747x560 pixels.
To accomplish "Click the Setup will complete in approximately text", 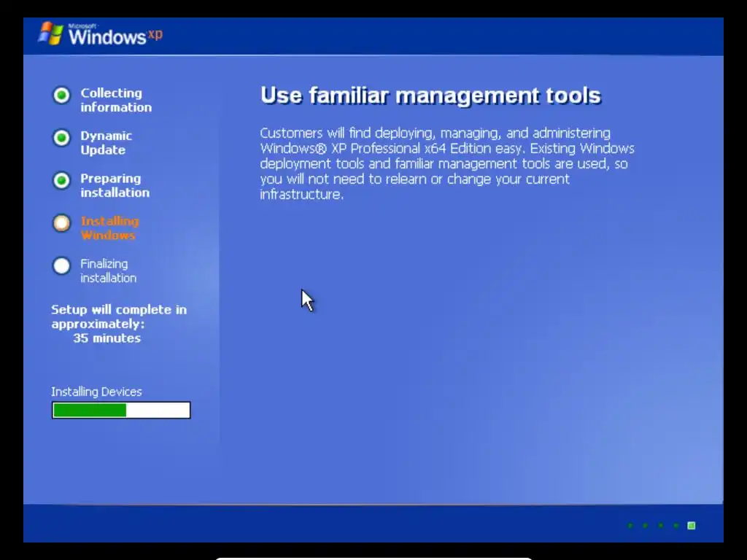I will 119,316.
